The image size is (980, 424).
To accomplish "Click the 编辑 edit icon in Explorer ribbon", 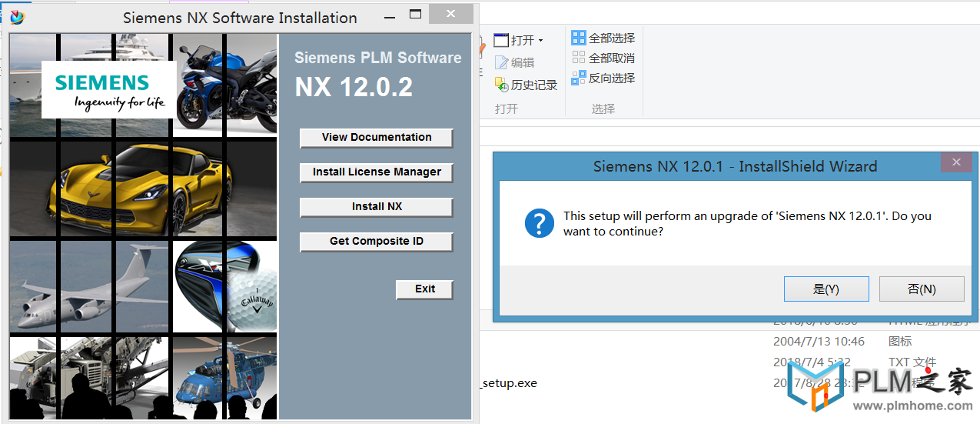I will [501, 62].
